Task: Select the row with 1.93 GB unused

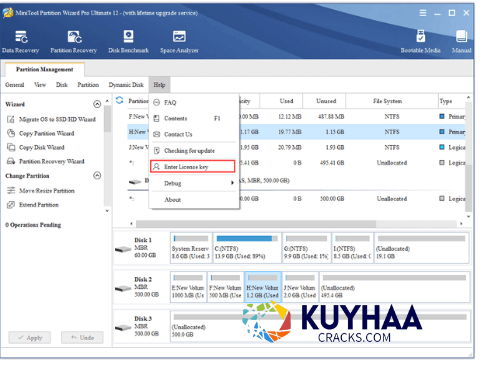Action: coord(297,147)
